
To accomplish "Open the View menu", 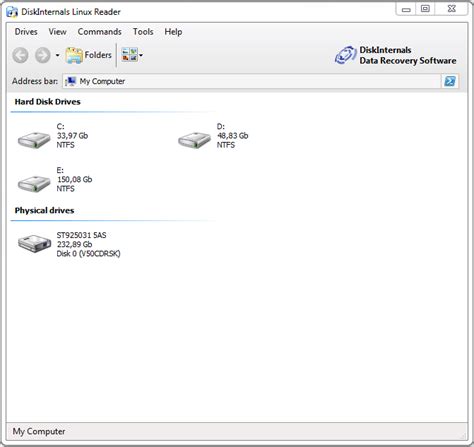I will (57, 32).
